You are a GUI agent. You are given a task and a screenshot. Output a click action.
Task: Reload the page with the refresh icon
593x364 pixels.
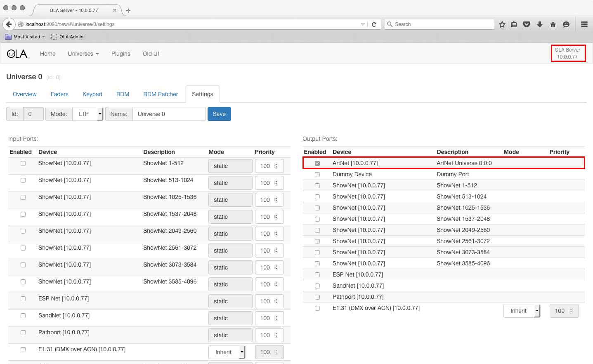point(374,24)
